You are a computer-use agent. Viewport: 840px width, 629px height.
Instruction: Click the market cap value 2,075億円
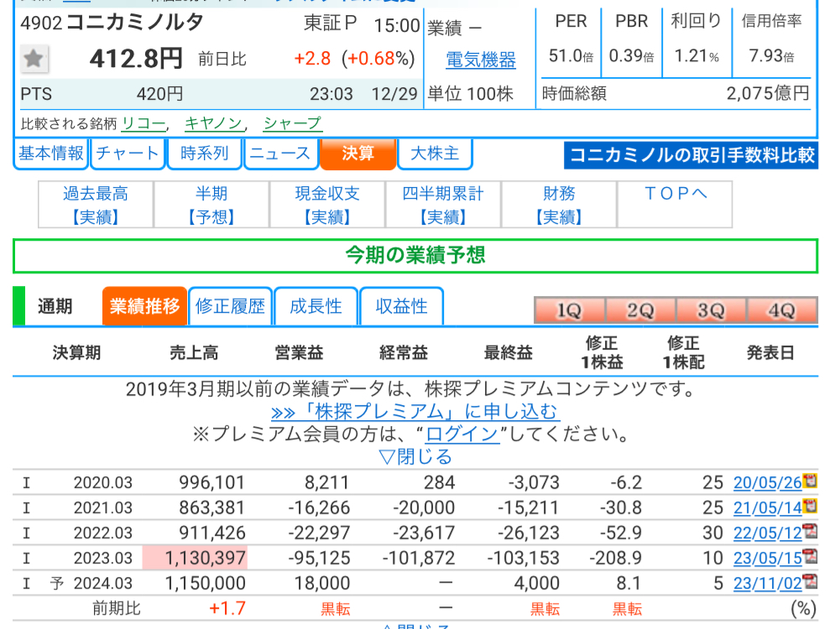pos(768,94)
